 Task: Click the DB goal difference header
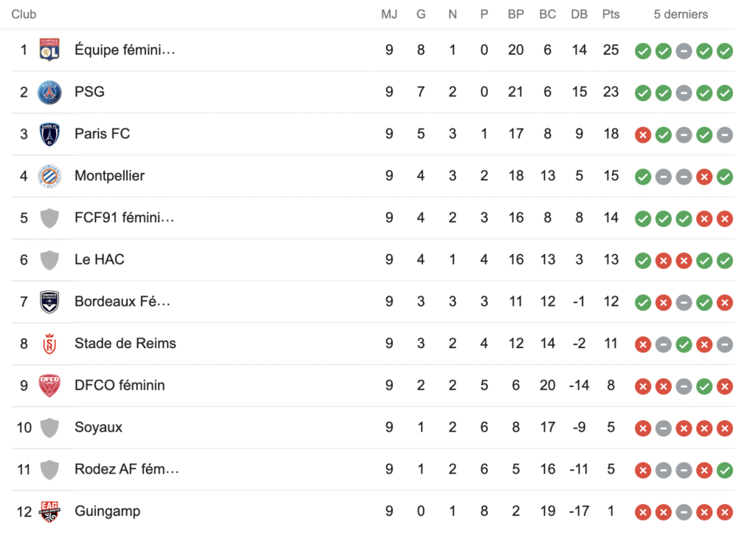coord(579,15)
